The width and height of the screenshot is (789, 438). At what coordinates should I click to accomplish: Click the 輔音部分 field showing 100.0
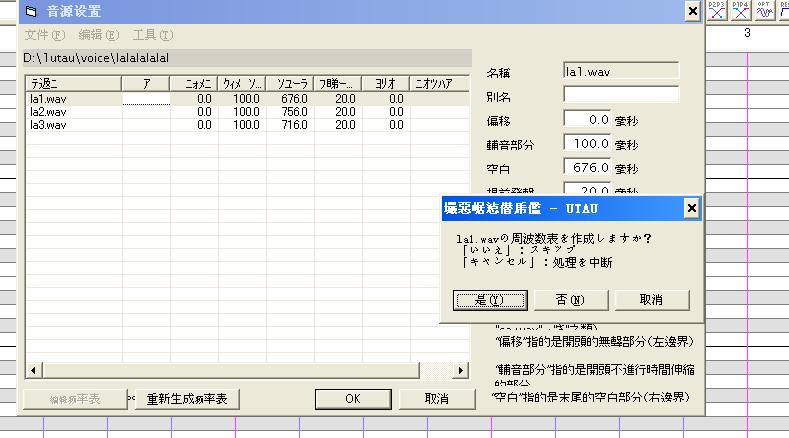(587, 144)
